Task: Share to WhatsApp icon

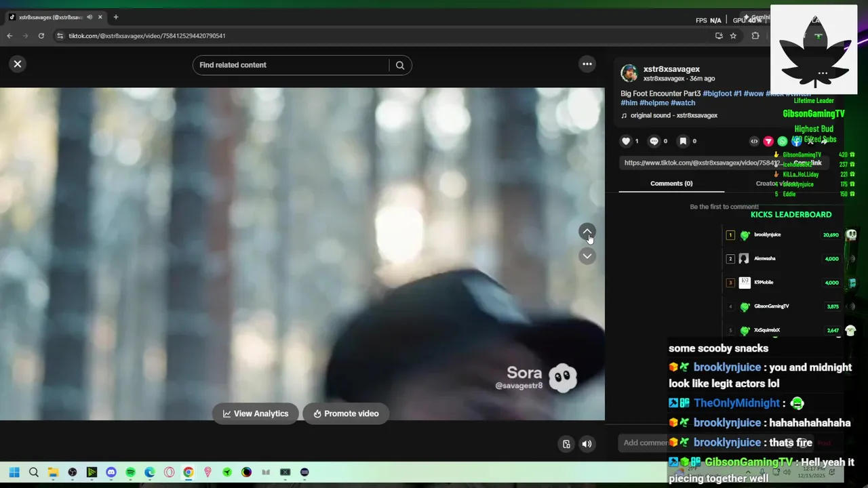Action: coord(783,141)
